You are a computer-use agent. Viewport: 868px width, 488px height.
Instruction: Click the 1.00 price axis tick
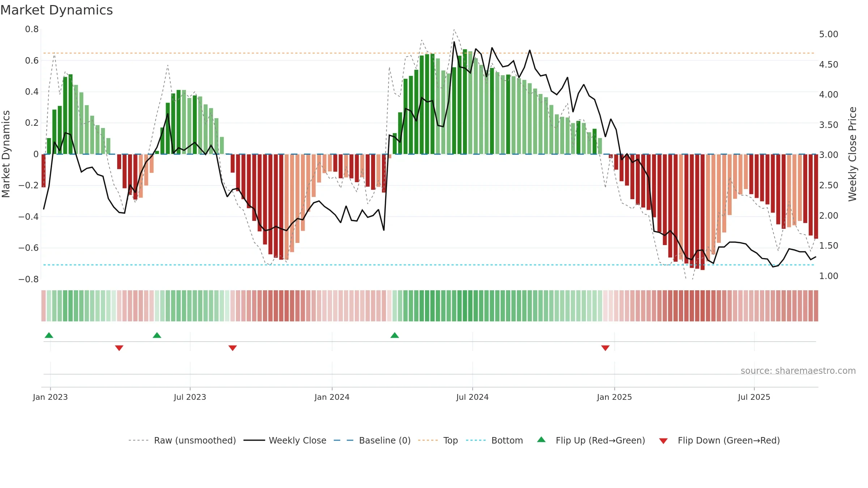coord(829,276)
